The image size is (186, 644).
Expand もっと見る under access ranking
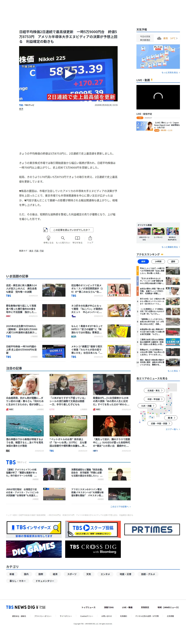click(x=174, y=371)
